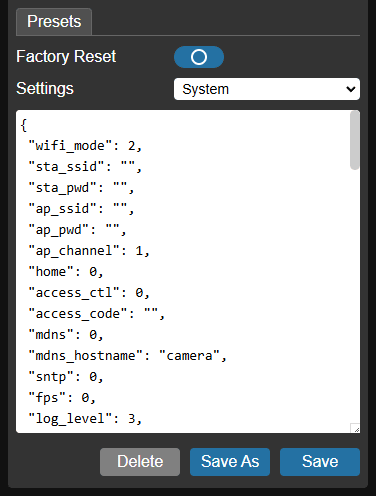Toggle the Factory Reset switch
The height and width of the screenshot is (496, 376).
199,57
